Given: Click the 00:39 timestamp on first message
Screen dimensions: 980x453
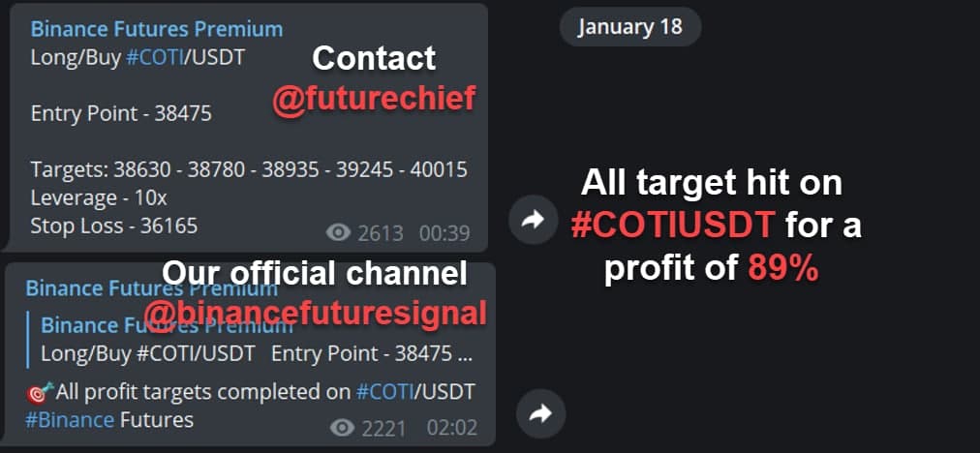Looking at the screenshot, I should pos(444,233).
